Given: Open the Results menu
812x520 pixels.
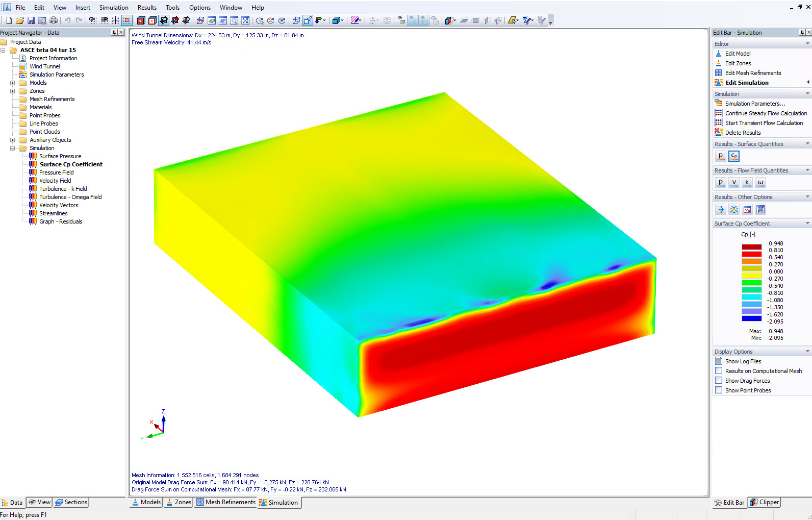Looking at the screenshot, I should click(147, 8).
